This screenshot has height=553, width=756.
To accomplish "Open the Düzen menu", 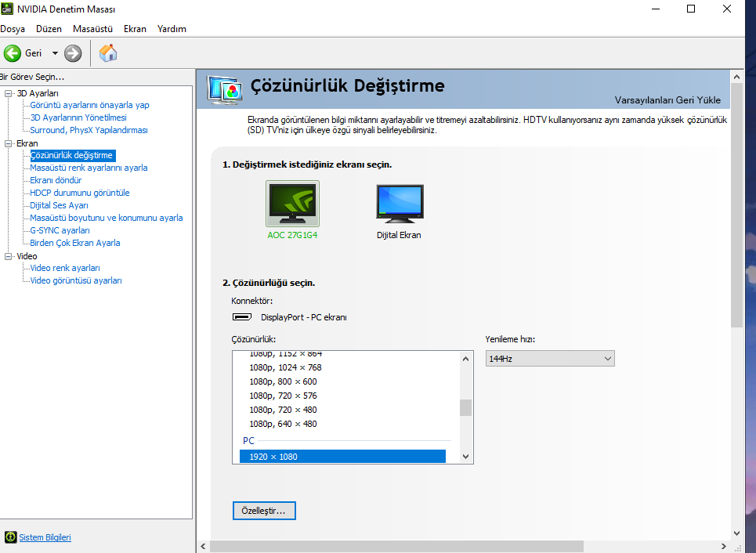I will tap(49, 29).
